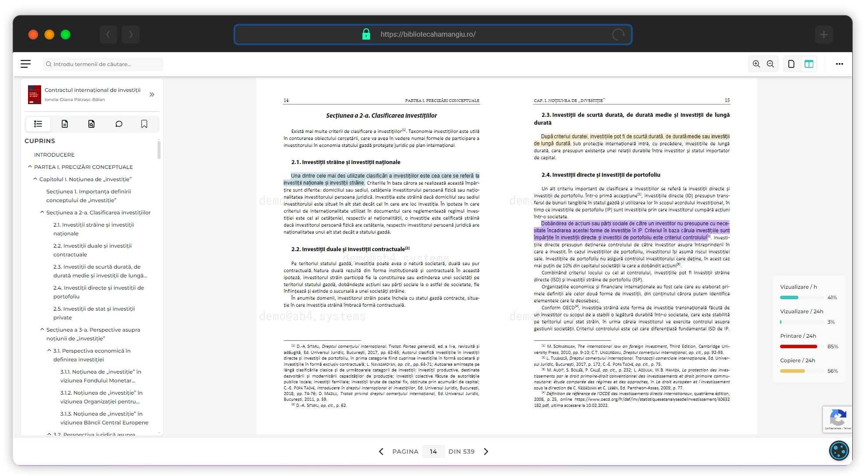The height and width of the screenshot is (476, 868).
Task: Collapse PARTEA I. PRECIZĂRI CONCEPTUALE section
Action: pyautogui.click(x=30, y=167)
